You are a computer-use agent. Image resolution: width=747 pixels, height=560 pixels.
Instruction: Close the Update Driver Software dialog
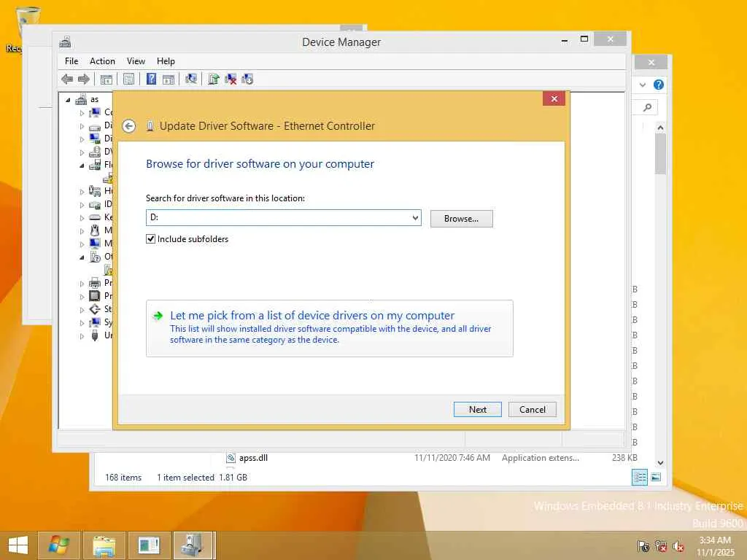pos(554,98)
